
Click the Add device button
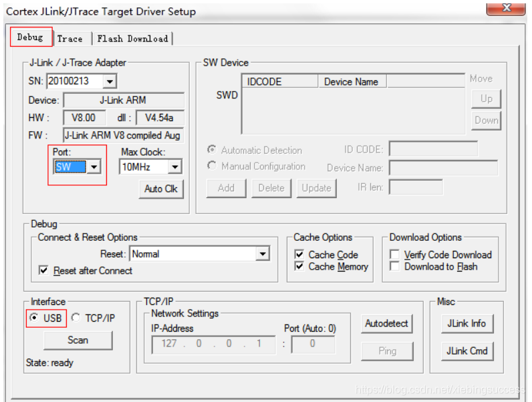227,188
